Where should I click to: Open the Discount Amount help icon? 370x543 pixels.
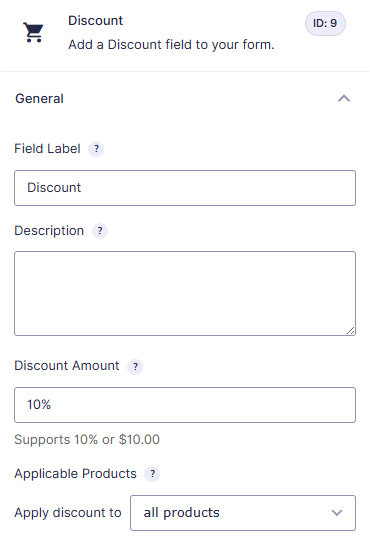coord(135,366)
